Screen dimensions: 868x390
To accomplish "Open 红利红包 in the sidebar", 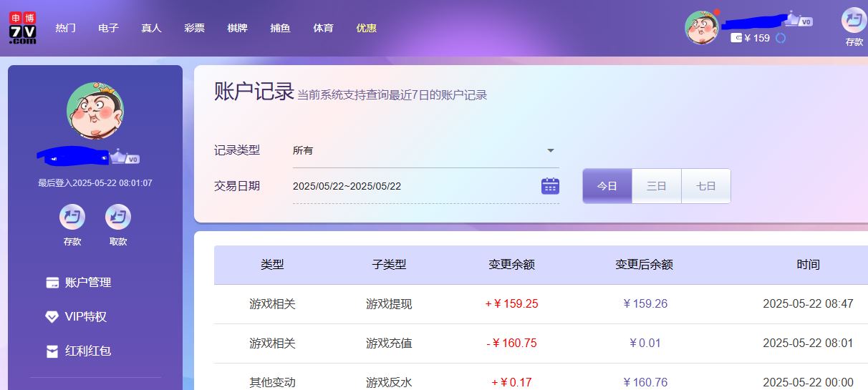I will point(88,351).
